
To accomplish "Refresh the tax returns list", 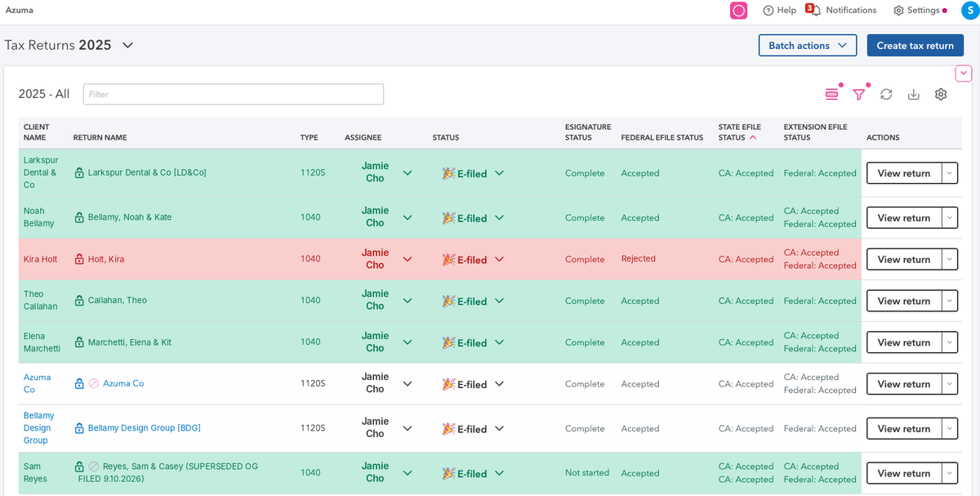I will click(886, 94).
